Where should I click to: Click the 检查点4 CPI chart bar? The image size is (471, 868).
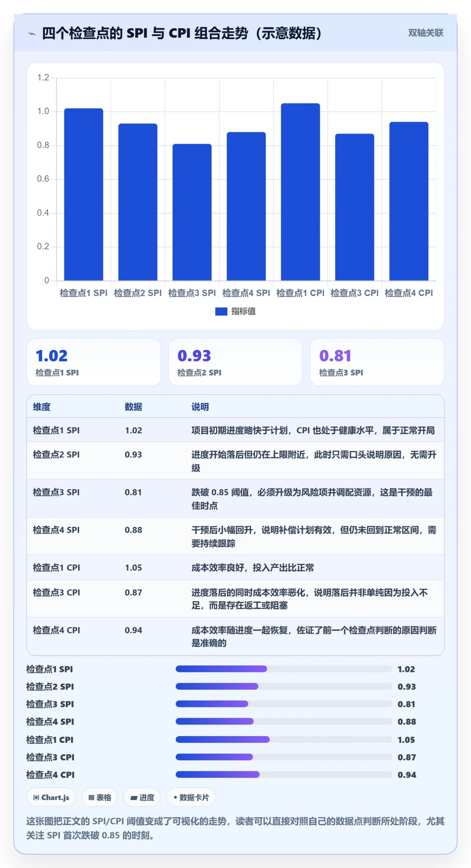[409, 201]
